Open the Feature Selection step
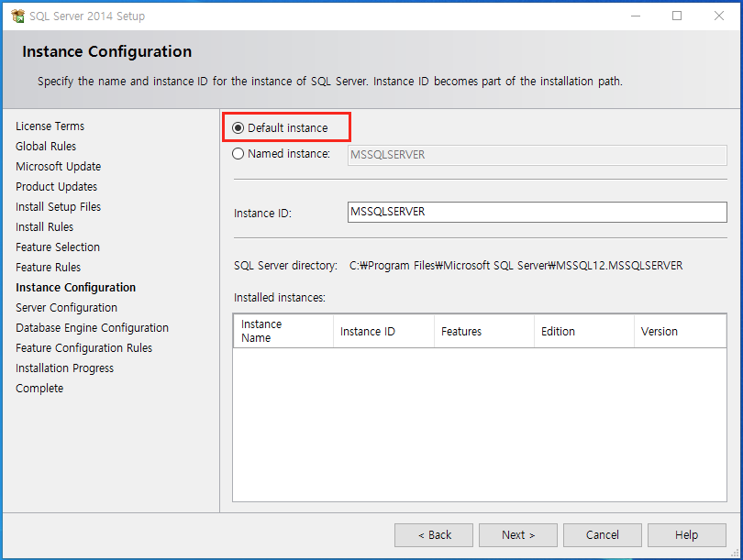 pyautogui.click(x=58, y=247)
